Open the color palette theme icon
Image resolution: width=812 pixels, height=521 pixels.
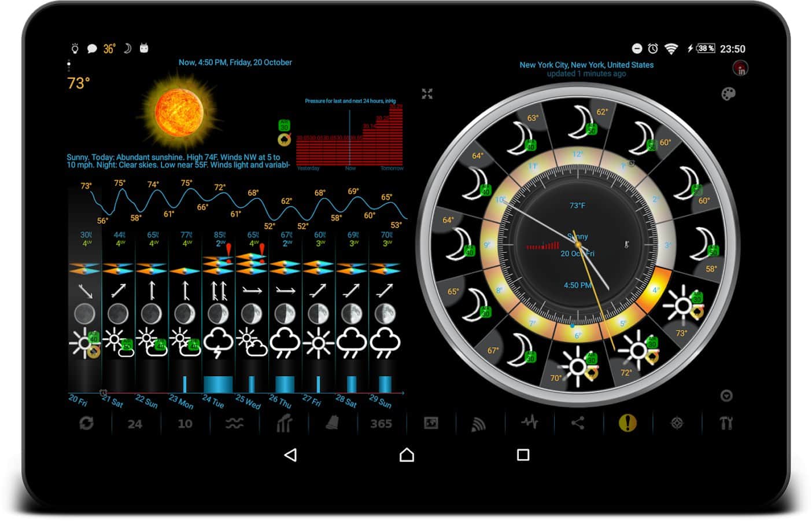[x=728, y=94]
